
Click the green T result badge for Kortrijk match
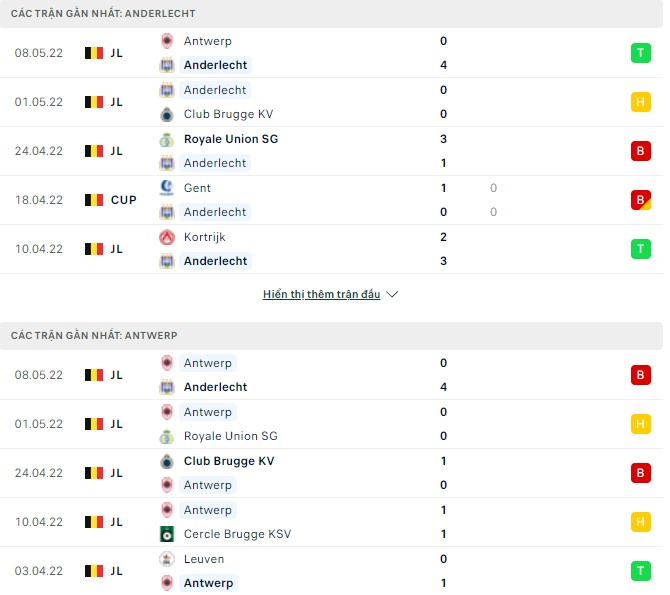640,249
